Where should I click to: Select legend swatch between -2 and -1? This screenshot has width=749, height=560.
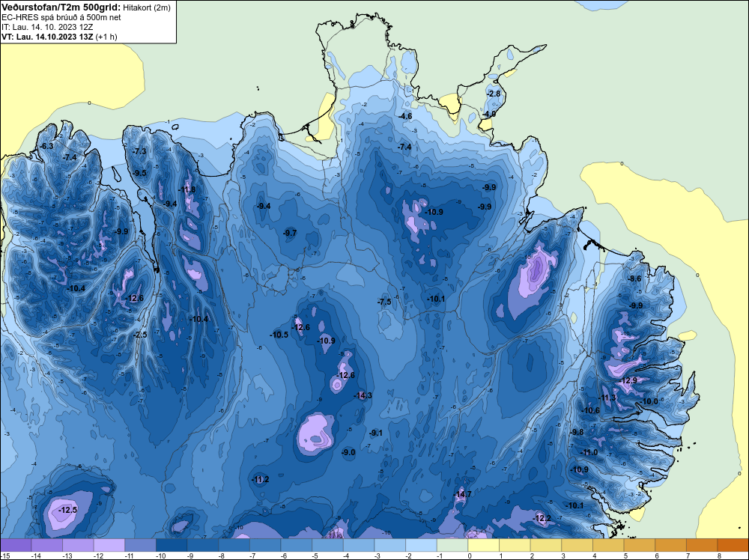point(421,545)
